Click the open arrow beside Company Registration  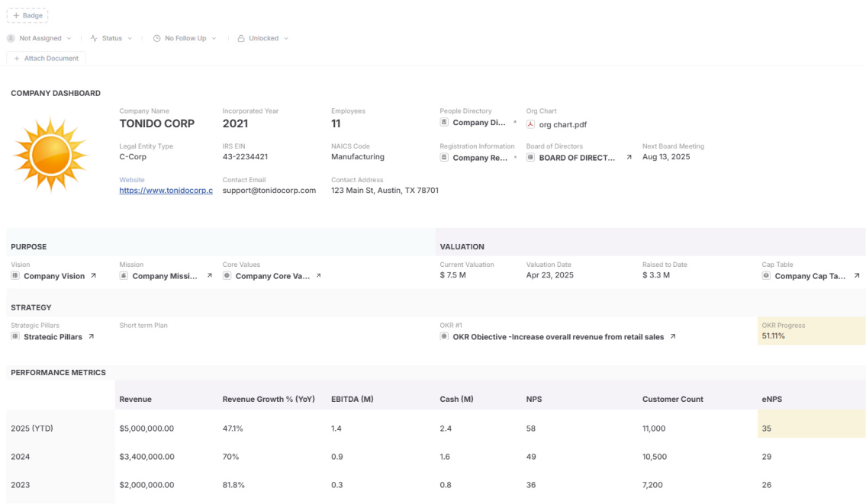click(x=515, y=157)
